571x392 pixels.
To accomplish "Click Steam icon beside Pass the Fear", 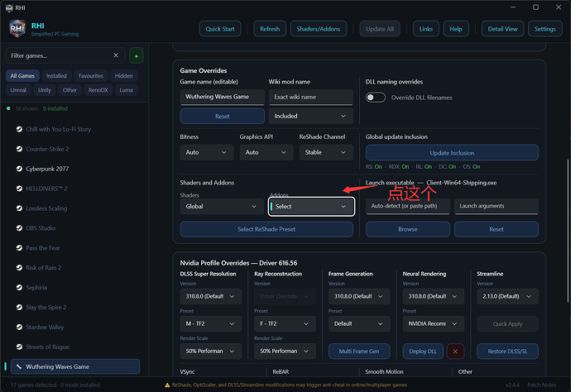I will [x=19, y=248].
